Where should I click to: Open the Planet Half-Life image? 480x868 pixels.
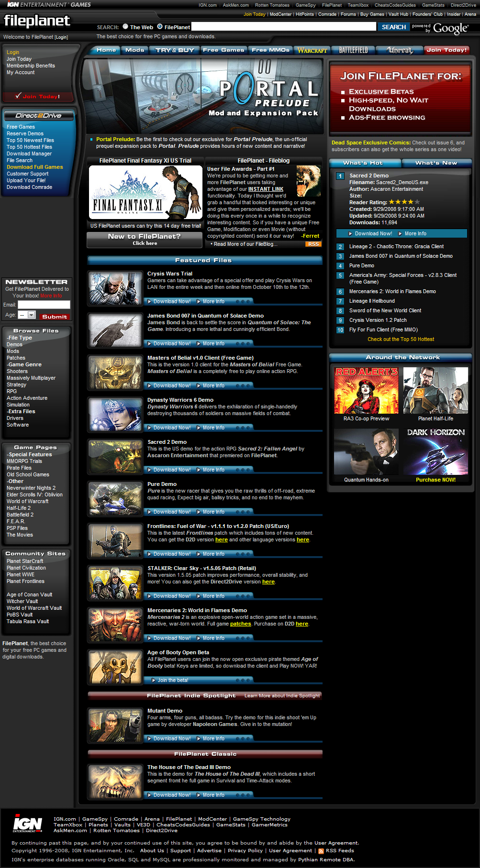point(435,390)
